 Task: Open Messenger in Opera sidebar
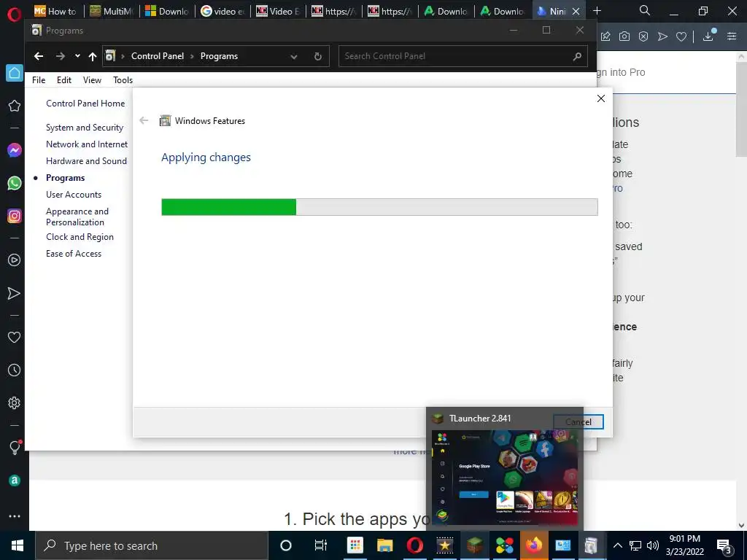[15, 150]
